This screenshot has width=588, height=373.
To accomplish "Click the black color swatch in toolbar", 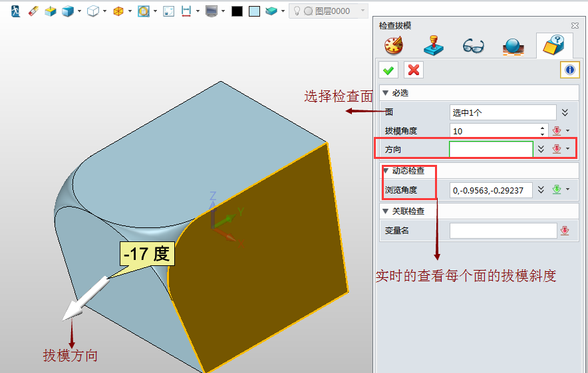I will coord(237,11).
